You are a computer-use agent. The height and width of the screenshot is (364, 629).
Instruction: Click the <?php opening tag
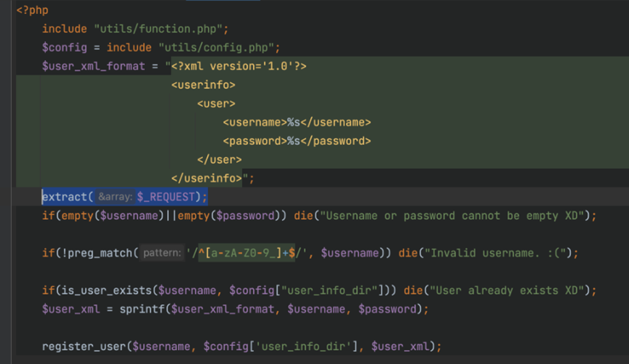tap(32, 10)
